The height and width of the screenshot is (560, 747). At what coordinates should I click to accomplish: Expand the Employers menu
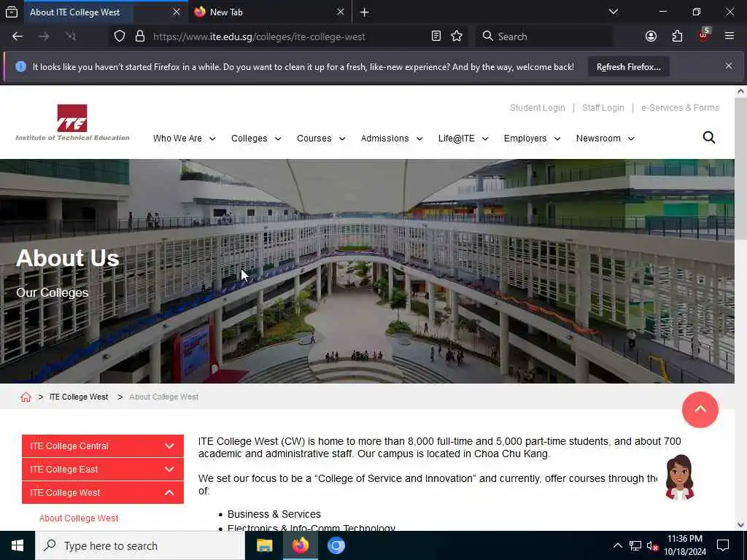(532, 138)
